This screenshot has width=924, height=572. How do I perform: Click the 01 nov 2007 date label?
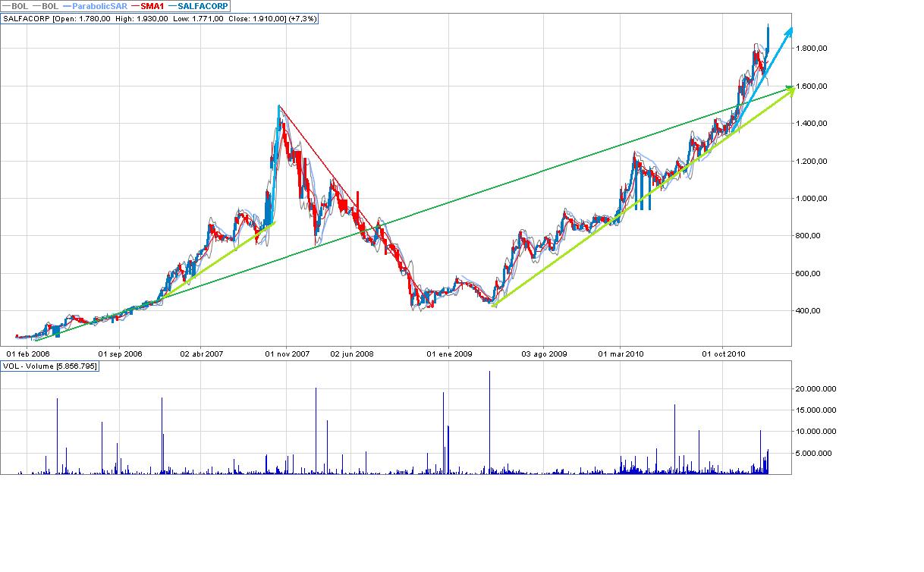tap(287, 354)
